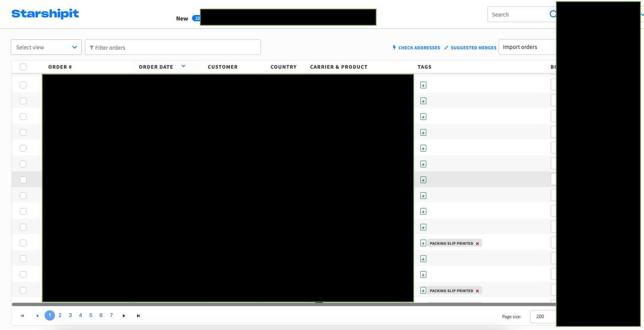The width and height of the screenshot is (644, 330).
Task: Click the Starshipit logo
Action: pos(45,14)
